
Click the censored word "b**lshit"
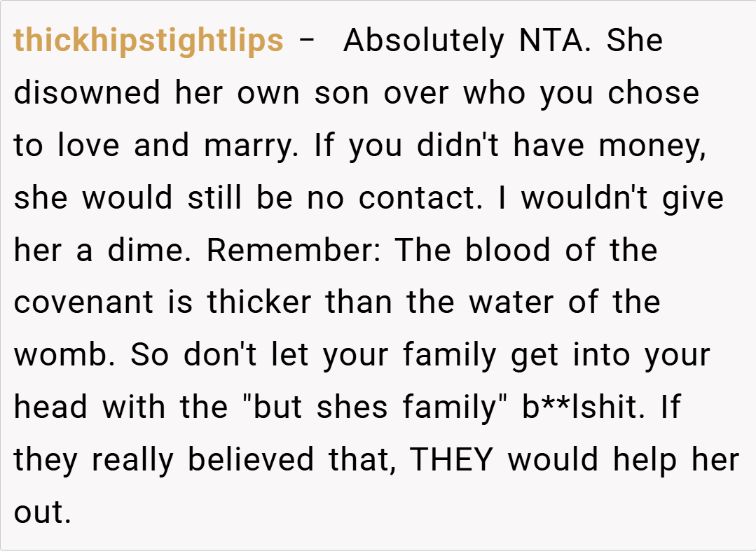(x=580, y=408)
